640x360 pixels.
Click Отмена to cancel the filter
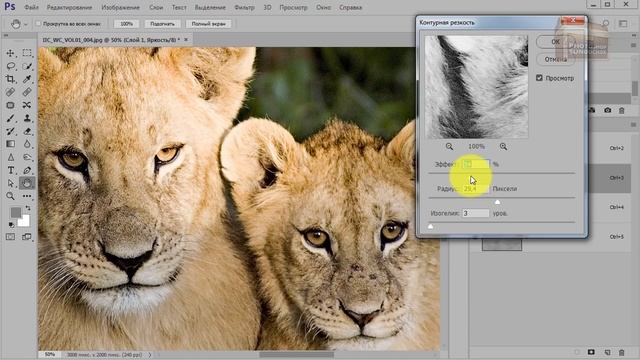click(555, 59)
